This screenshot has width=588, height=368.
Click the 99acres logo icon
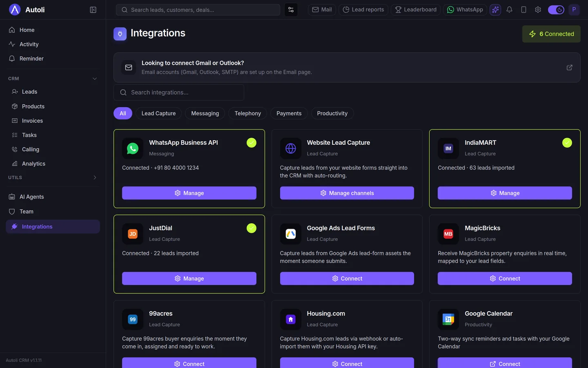point(133,319)
